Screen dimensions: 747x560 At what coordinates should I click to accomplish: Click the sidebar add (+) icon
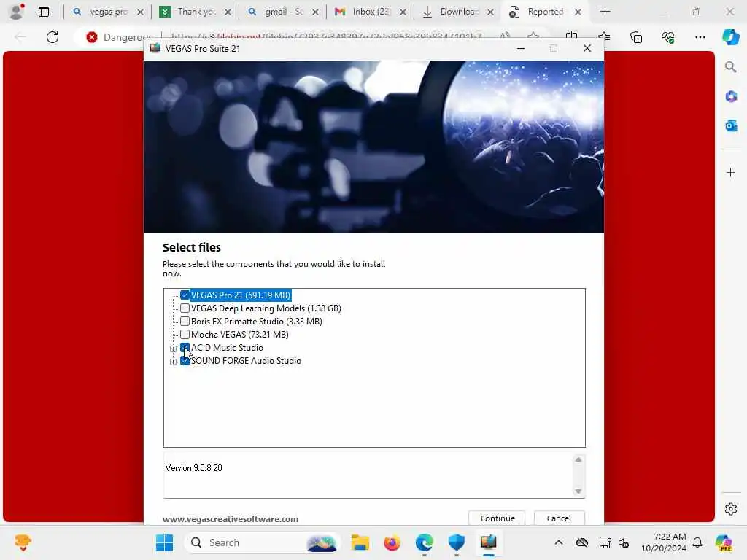coord(731,172)
